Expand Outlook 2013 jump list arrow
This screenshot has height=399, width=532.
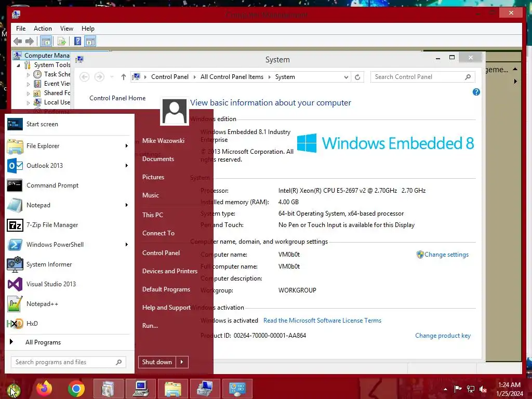pyautogui.click(x=127, y=166)
